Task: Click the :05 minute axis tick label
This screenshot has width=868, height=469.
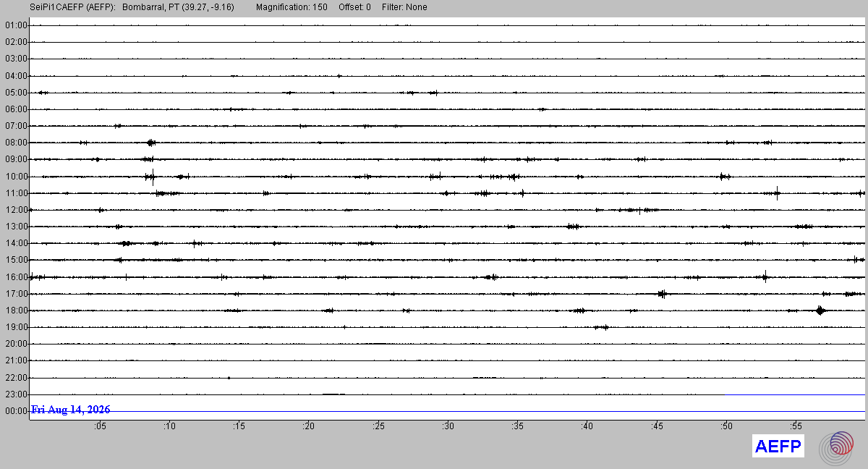Action: point(100,427)
